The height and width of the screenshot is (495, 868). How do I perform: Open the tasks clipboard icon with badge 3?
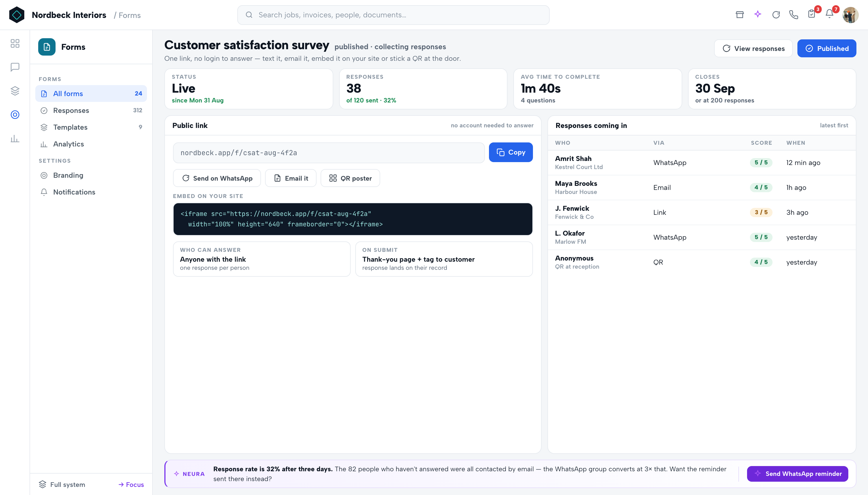pos(812,14)
